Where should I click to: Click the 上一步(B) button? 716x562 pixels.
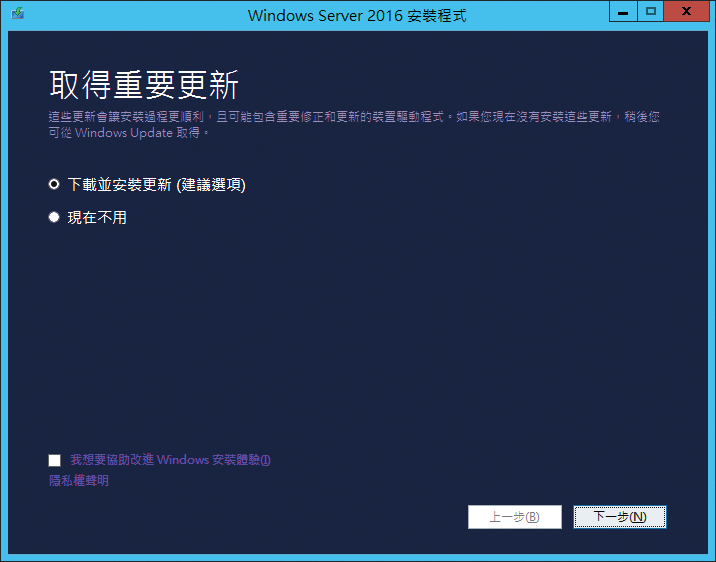(x=515, y=517)
